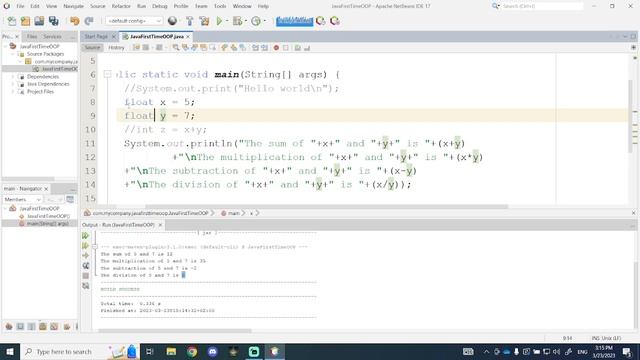Open the Profile Project dropdown arrow

264,21
